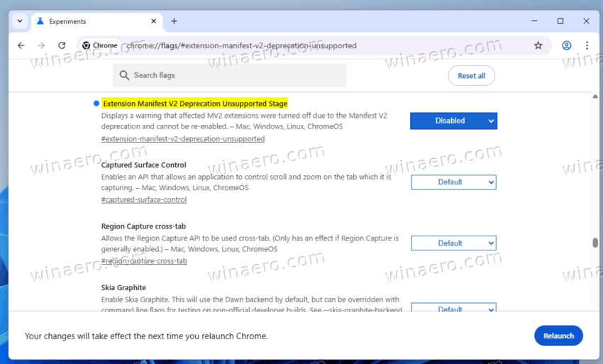The image size is (603, 364).
Task: Click the relaunch notice text
Action: (x=146, y=336)
